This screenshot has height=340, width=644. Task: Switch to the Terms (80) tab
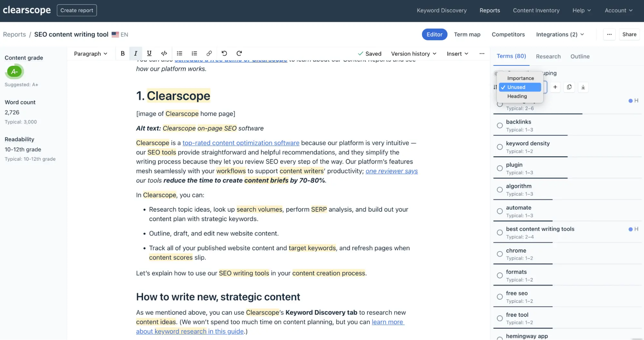pos(511,56)
